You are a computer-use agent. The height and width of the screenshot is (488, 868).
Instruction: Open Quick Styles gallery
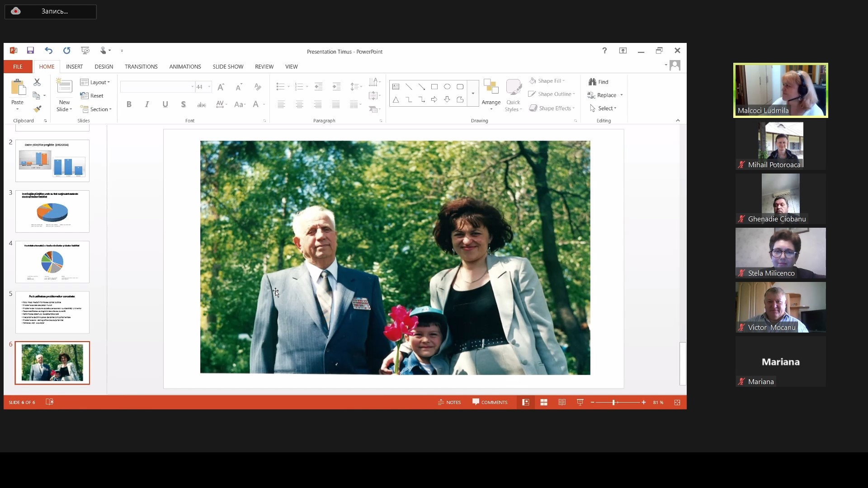point(513,95)
